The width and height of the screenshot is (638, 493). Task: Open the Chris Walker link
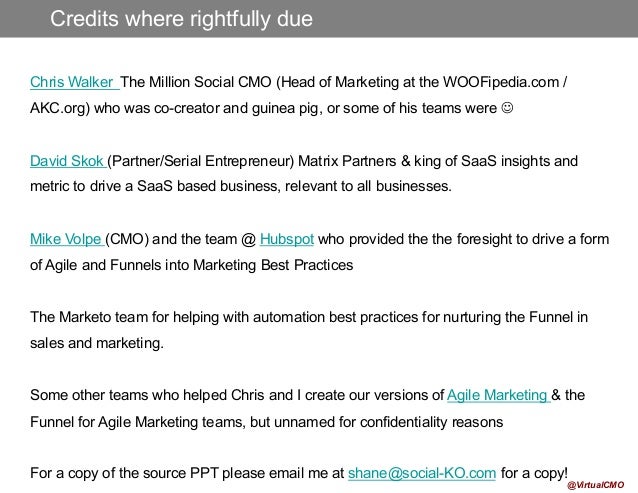pyautogui.click(x=72, y=82)
